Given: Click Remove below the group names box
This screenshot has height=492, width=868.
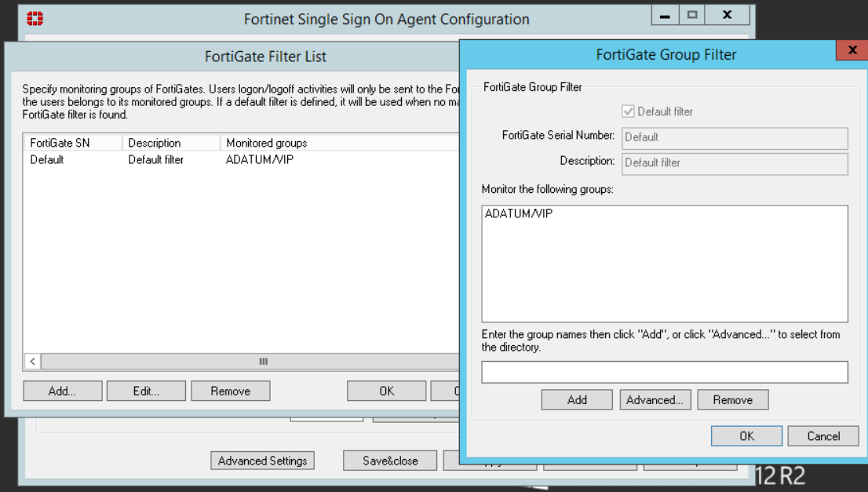Looking at the screenshot, I should tap(732, 400).
